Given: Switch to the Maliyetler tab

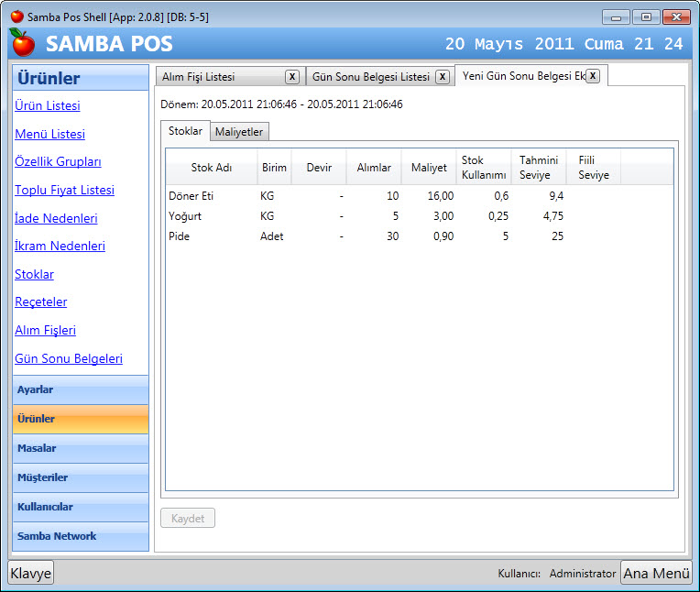Looking at the screenshot, I should (239, 132).
